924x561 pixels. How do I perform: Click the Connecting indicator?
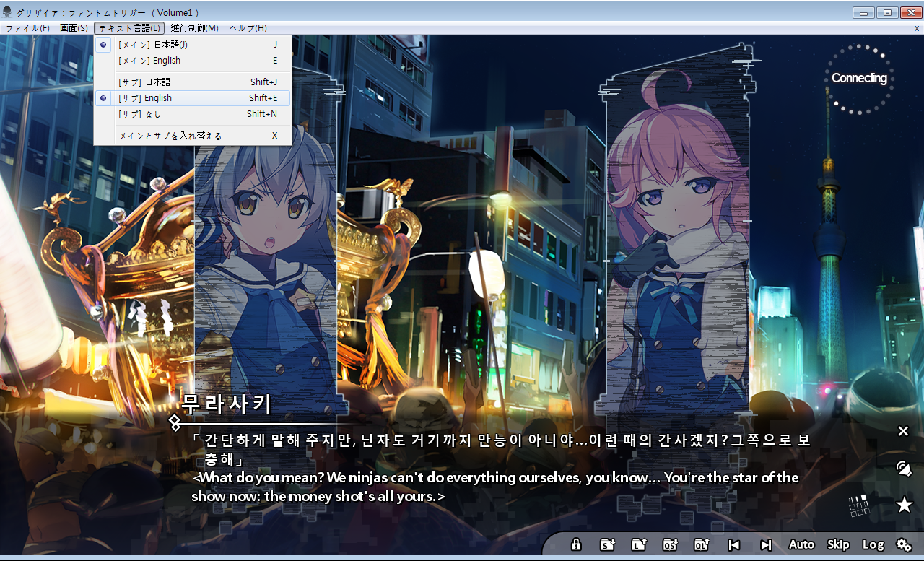[859, 78]
